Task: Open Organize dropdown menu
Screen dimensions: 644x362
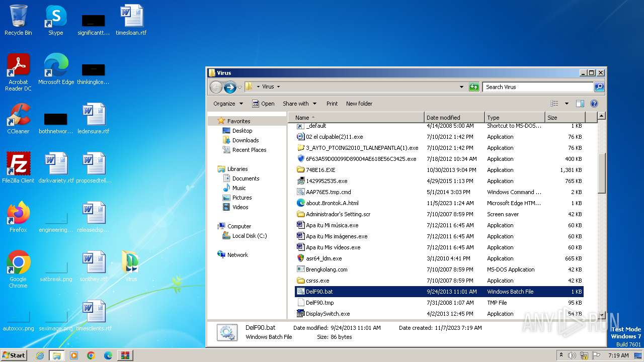Action: (228, 104)
